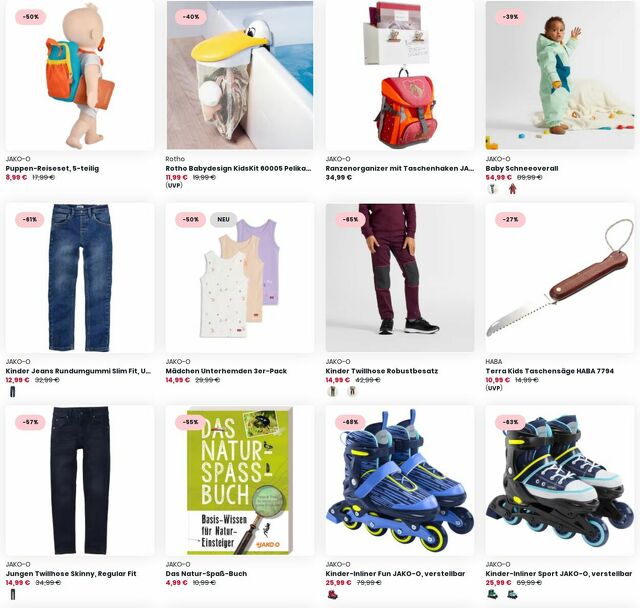Open the Puppen-Reiseset doll backpack image
The height and width of the screenshot is (608, 640).
[x=80, y=75]
